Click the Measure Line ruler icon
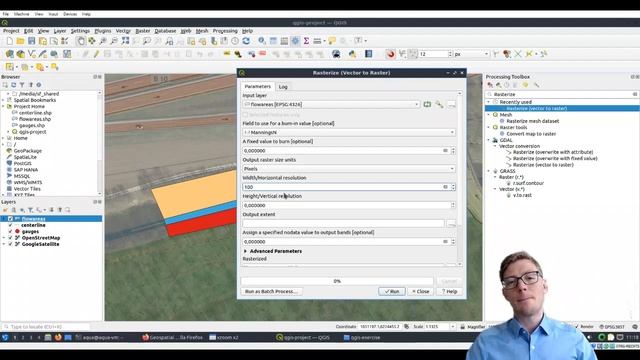Image resolution: width=640 pixels, height=360 pixels. coord(317,41)
